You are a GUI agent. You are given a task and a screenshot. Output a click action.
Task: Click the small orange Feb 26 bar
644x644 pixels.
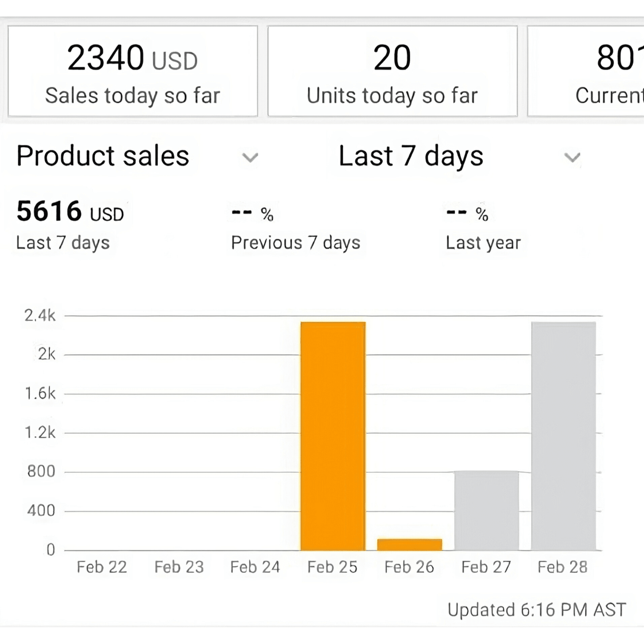click(409, 544)
